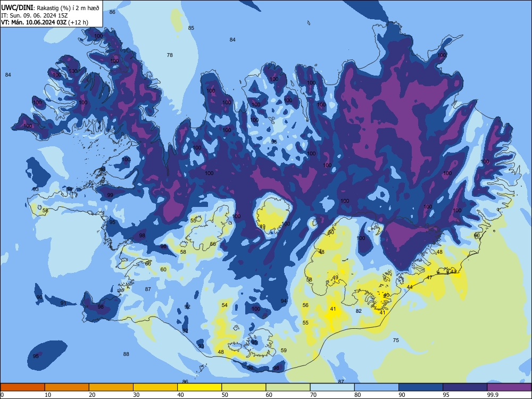This screenshot has width=532, height=399.
Task: Click legend scale label '30'
Action: 136,395
